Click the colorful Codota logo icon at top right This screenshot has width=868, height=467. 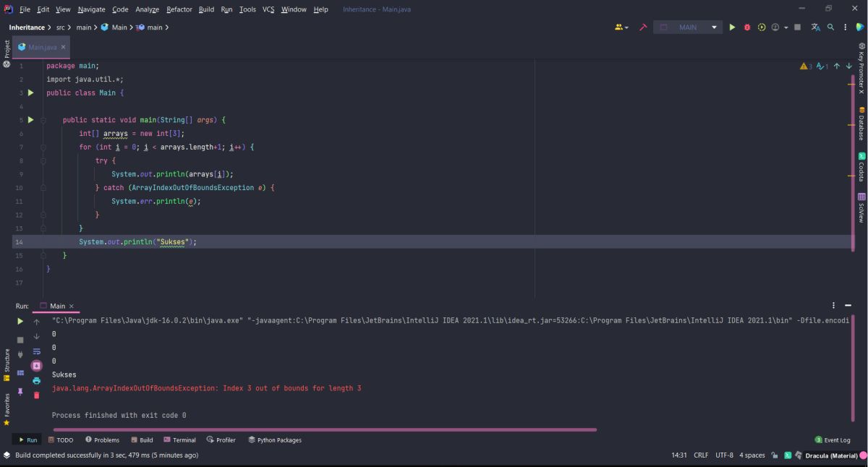(x=860, y=27)
